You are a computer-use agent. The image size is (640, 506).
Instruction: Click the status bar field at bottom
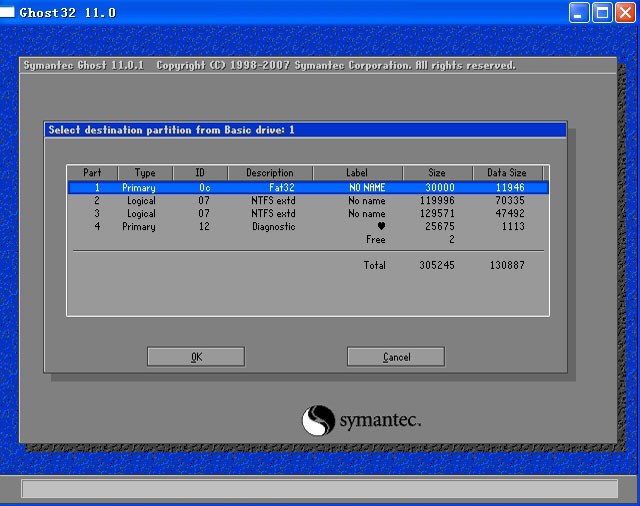coord(320,489)
